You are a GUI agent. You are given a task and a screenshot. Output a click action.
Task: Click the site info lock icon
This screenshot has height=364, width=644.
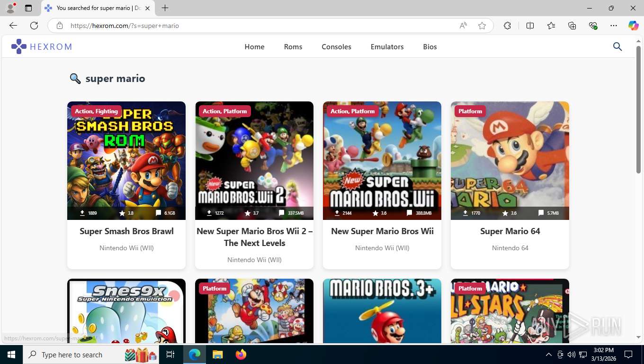pyautogui.click(x=60, y=26)
